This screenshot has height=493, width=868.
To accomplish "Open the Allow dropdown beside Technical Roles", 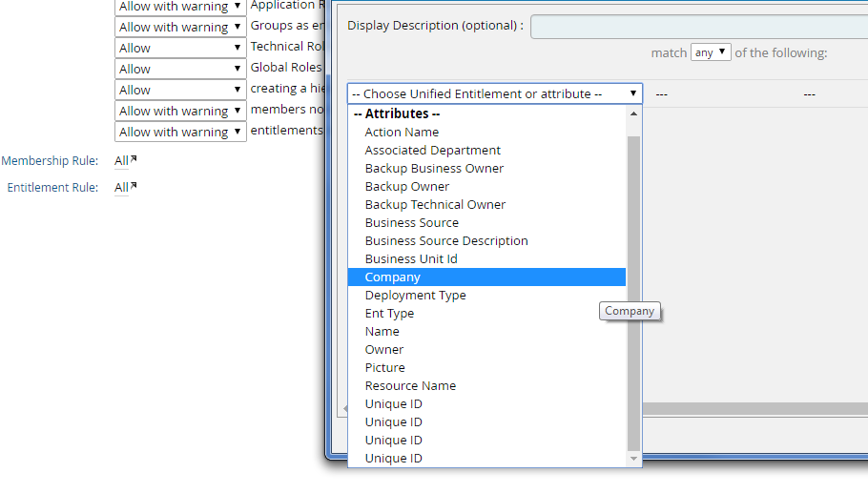I will [x=180, y=48].
